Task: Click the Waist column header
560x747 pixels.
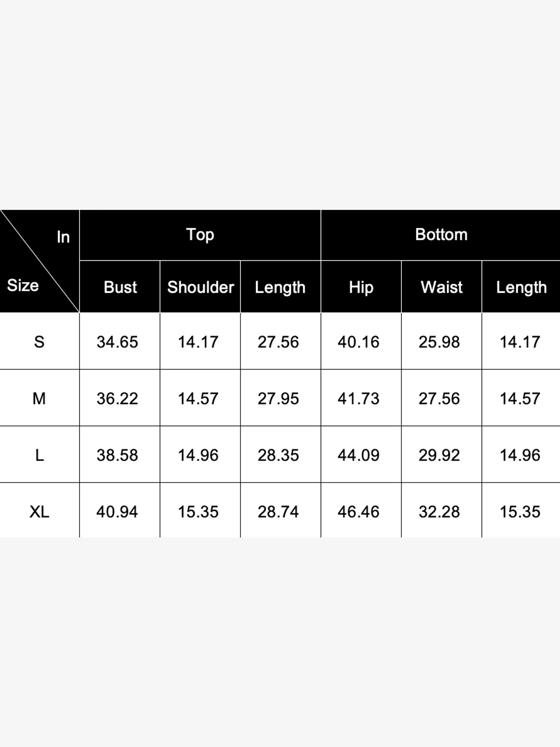Action: pos(442,287)
